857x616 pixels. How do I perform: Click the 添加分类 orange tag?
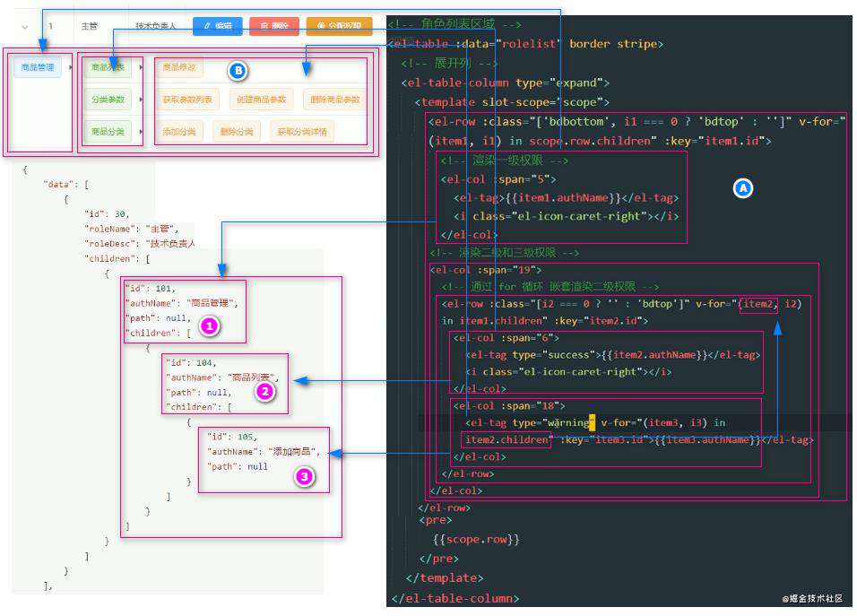click(x=179, y=132)
